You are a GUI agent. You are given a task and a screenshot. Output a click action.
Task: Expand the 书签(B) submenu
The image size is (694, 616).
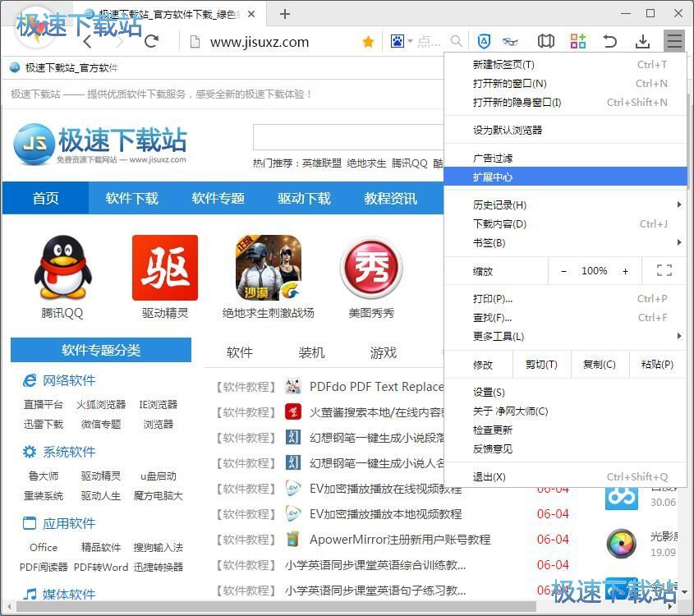click(565, 242)
